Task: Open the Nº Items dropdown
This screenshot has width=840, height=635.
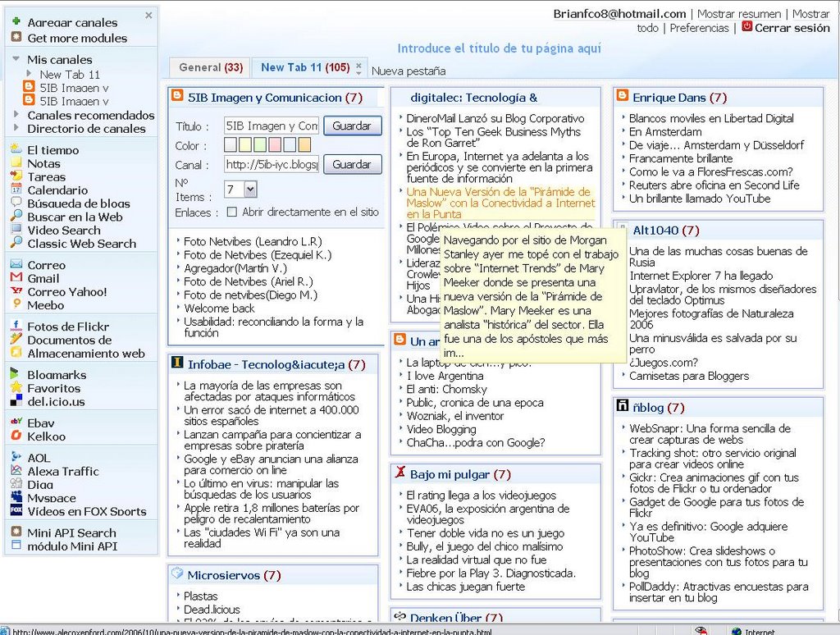Action: pyautogui.click(x=251, y=190)
